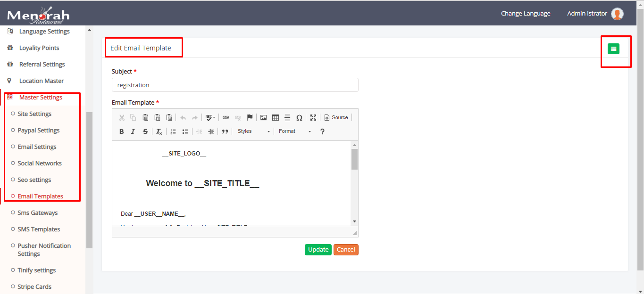Click the Update button
644x294 pixels.
pyautogui.click(x=318, y=250)
